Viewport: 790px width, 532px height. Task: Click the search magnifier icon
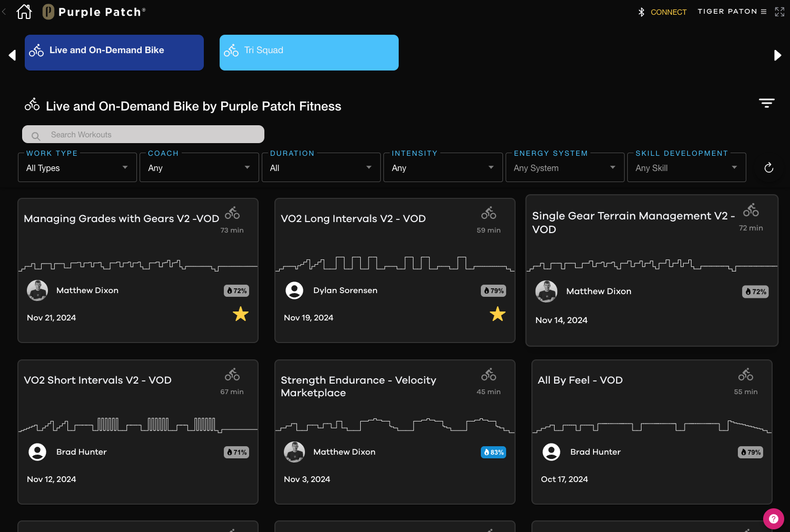36,136
